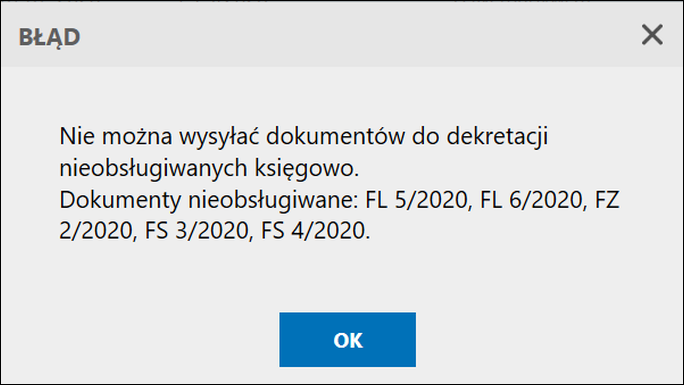Screen dimensions: 684x385
Task: Click the word 'nieobsługiwanych' in the message
Action: (x=153, y=168)
